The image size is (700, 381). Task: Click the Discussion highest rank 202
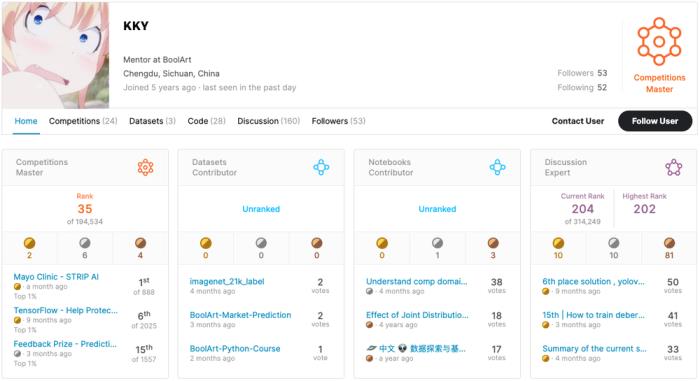[645, 209]
